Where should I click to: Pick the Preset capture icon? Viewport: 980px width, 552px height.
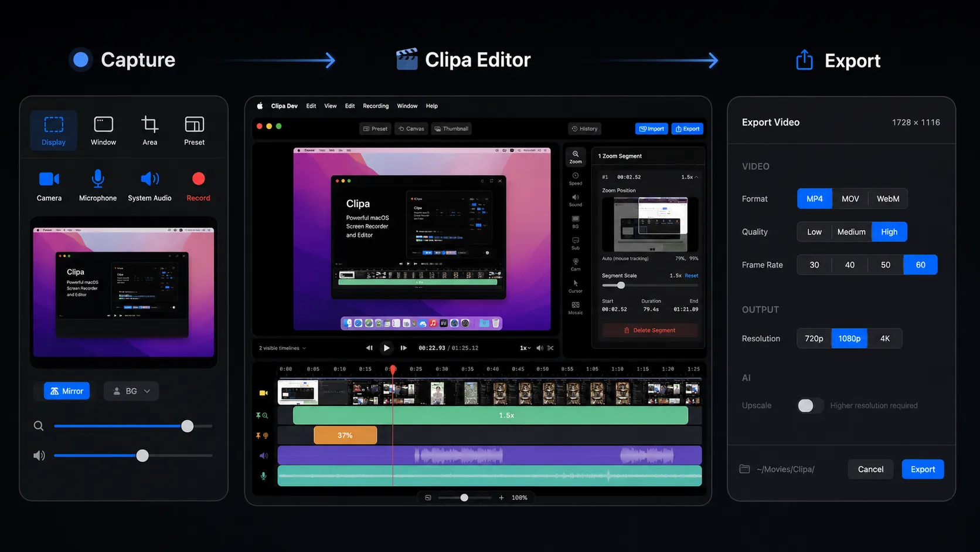[195, 131]
